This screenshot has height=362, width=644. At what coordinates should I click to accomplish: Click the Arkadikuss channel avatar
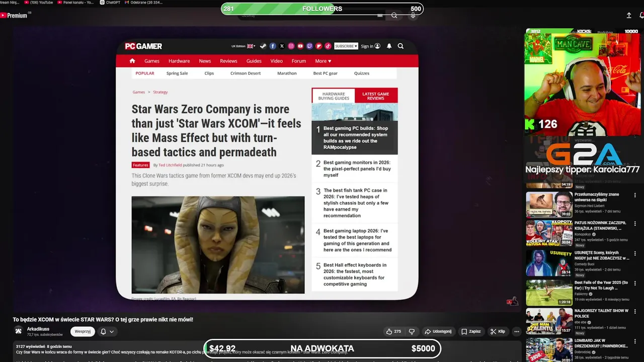[19, 331]
